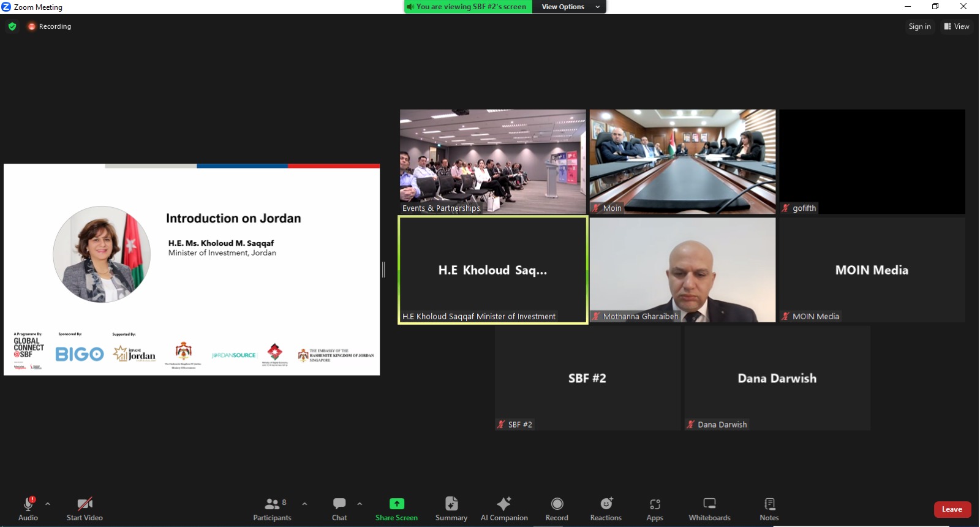This screenshot has width=980, height=527.
Task: Open Zoom Apps
Action: [x=655, y=509]
